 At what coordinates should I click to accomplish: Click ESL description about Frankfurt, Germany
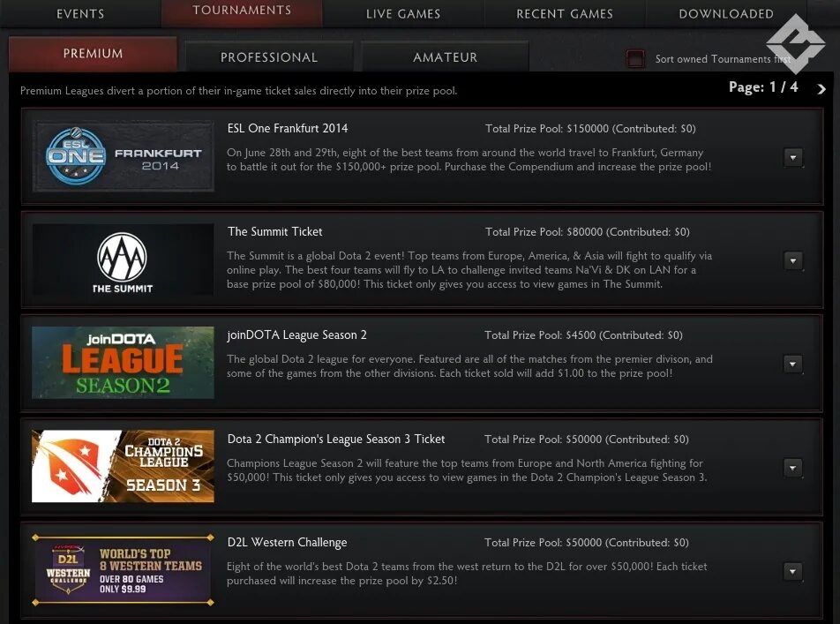pyautogui.click(x=469, y=160)
